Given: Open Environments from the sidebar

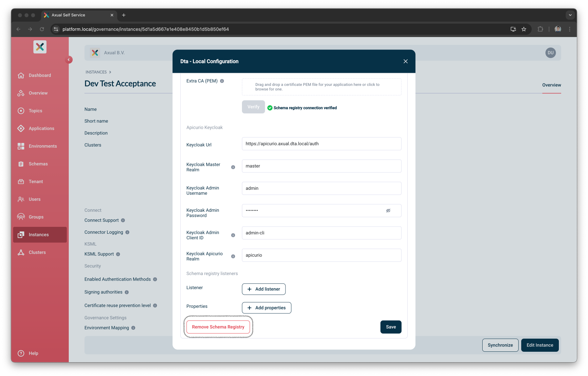Looking at the screenshot, I should [40, 146].
